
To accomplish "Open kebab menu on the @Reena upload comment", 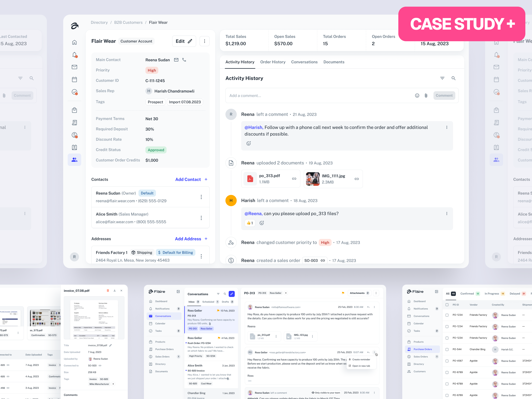I will (x=447, y=214).
